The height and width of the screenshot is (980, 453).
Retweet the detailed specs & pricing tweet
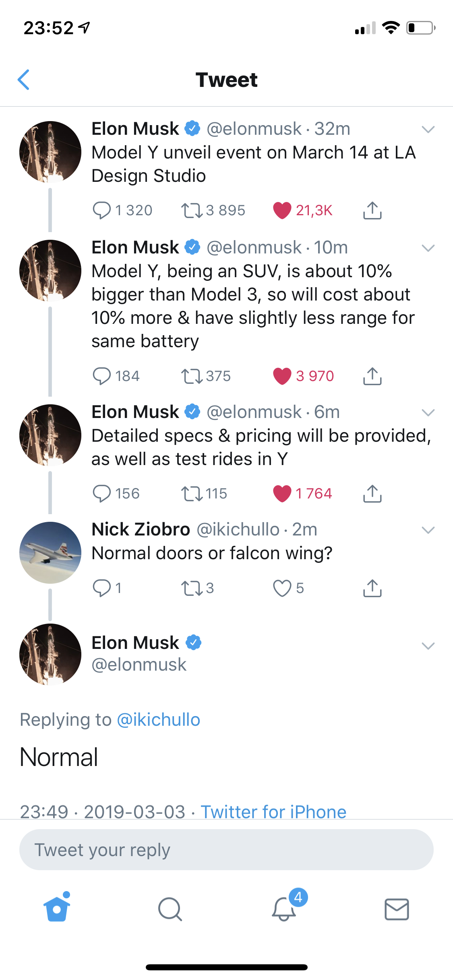[x=192, y=494]
